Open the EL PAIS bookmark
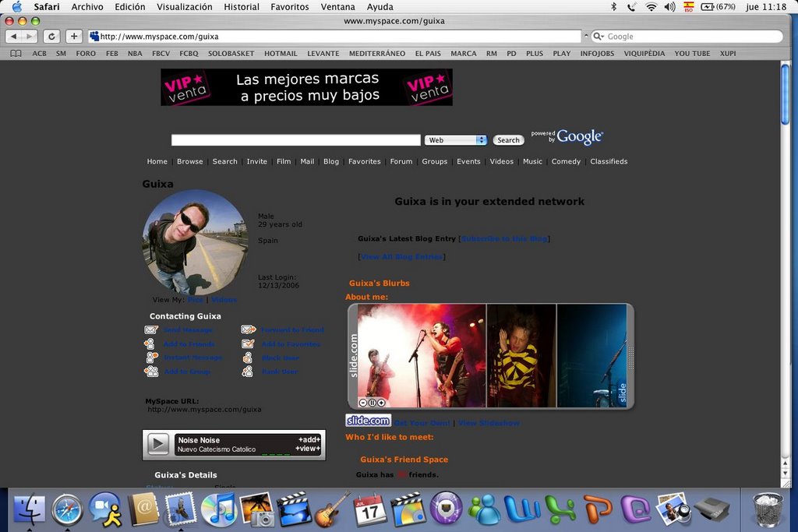The width and height of the screenshot is (798, 532). pos(428,54)
